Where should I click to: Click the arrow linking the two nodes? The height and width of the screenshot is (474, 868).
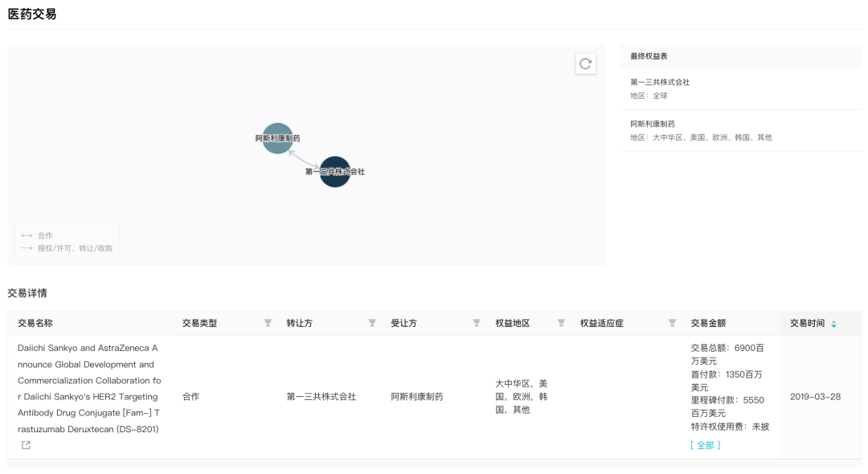[304, 159]
